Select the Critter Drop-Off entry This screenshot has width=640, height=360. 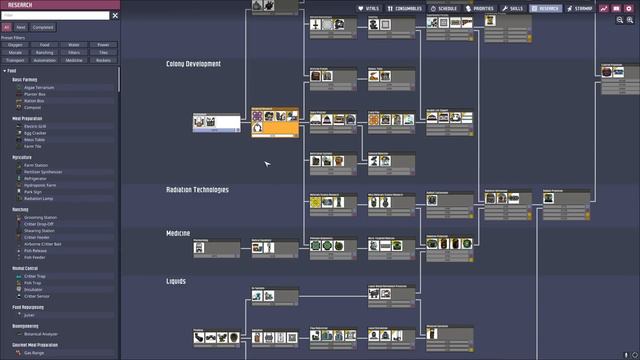(64, 224)
